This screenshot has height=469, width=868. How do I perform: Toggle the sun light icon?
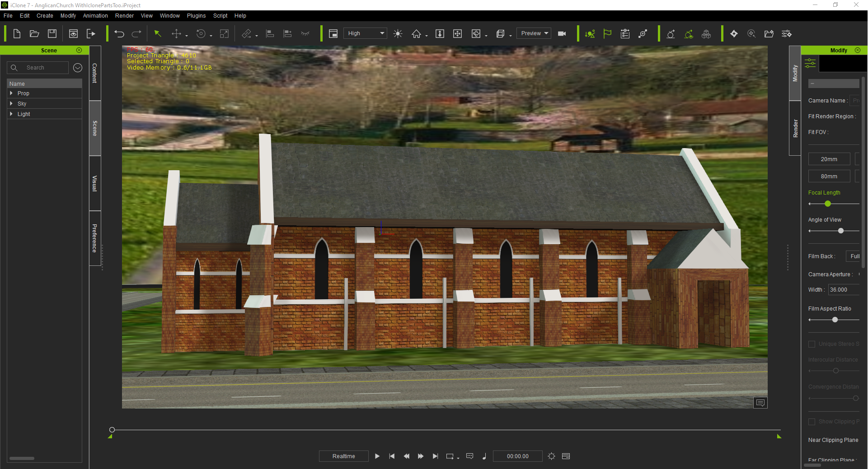[398, 33]
